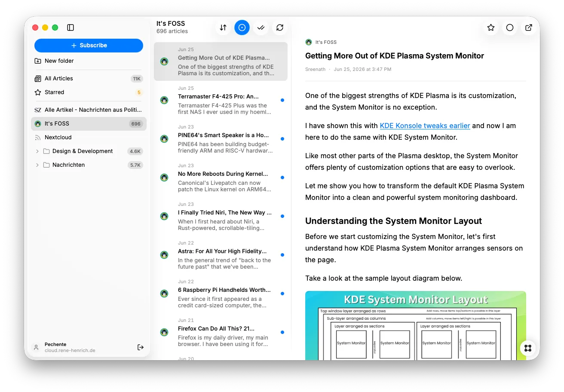Click the KDE System Monitor Layout image
This screenshot has height=392, width=564.
pyautogui.click(x=415, y=325)
